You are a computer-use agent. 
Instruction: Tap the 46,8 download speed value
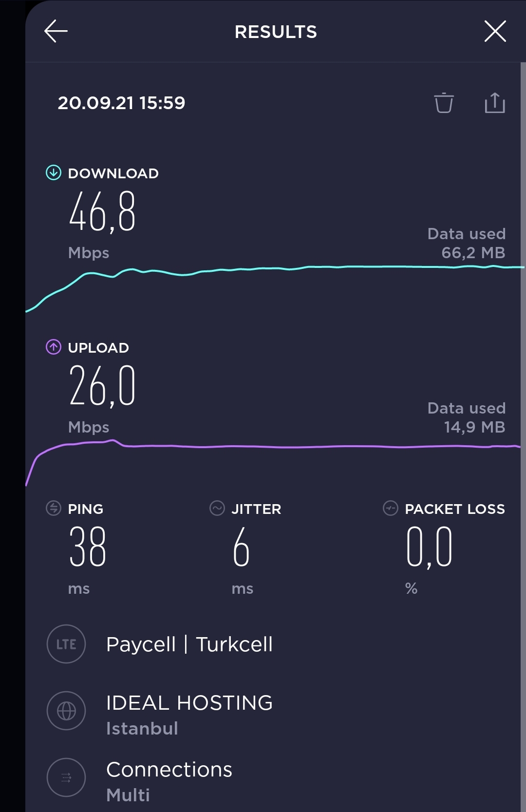pos(102,212)
